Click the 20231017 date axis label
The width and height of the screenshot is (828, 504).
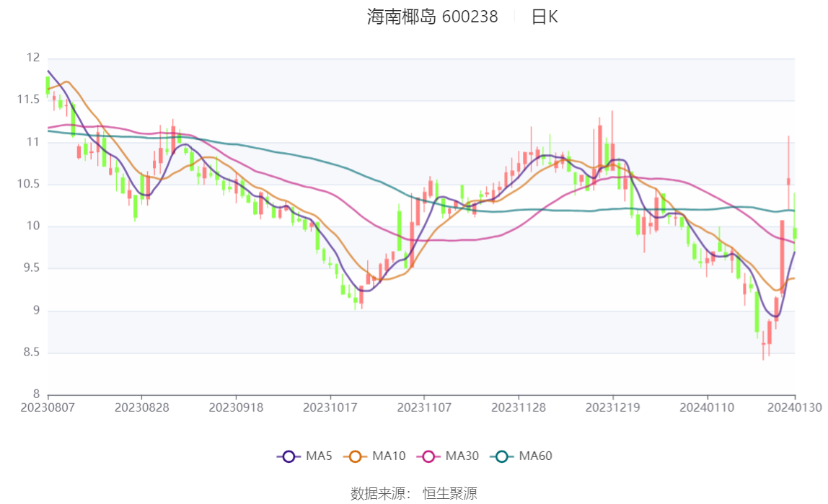pyautogui.click(x=330, y=408)
